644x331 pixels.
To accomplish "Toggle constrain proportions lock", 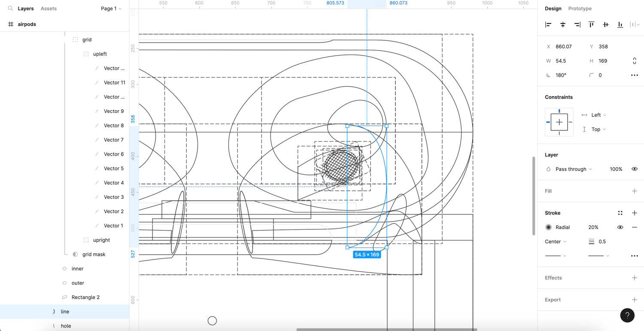I will [635, 61].
